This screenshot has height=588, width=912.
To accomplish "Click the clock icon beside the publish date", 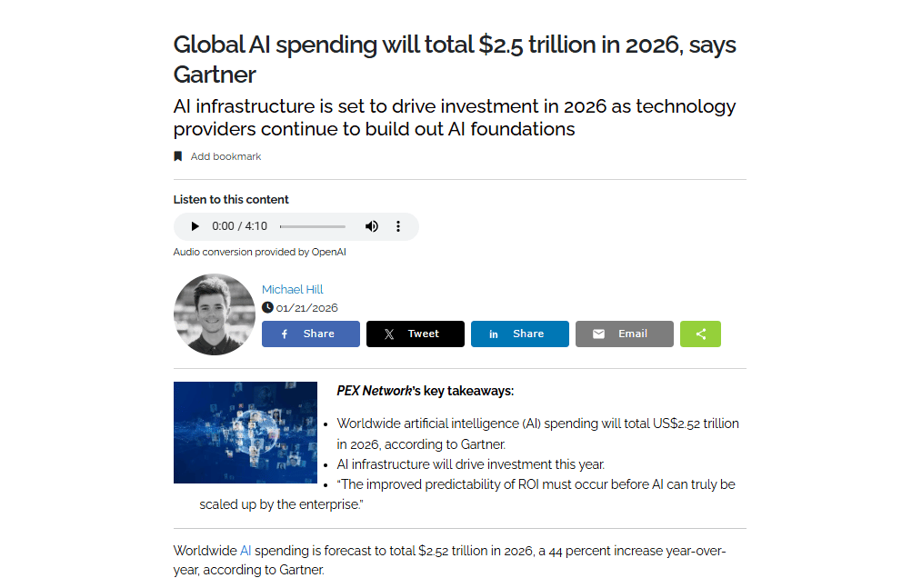I will click(x=266, y=307).
